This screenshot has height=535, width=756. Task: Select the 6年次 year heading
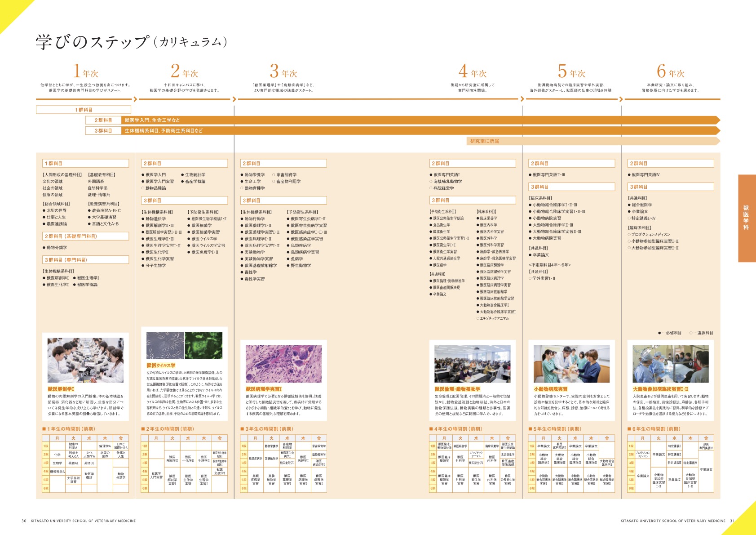(x=670, y=71)
